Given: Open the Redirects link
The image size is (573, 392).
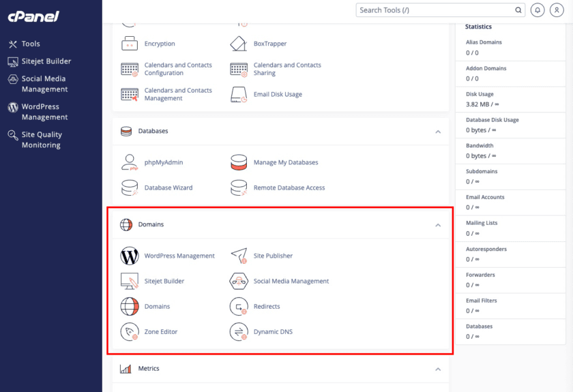Looking at the screenshot, I should [x=267, y=306].
